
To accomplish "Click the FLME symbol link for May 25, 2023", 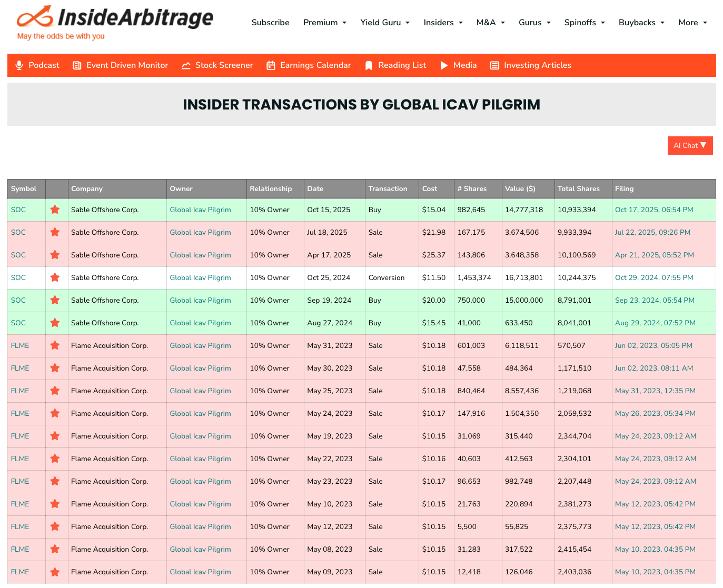I will tap(20, 391).
